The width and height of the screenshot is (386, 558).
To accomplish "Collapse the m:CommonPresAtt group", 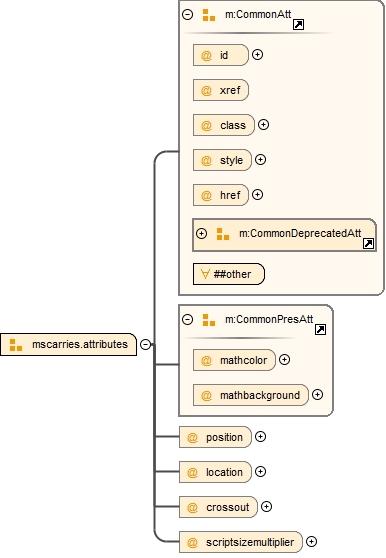I will tap(187, 319).
